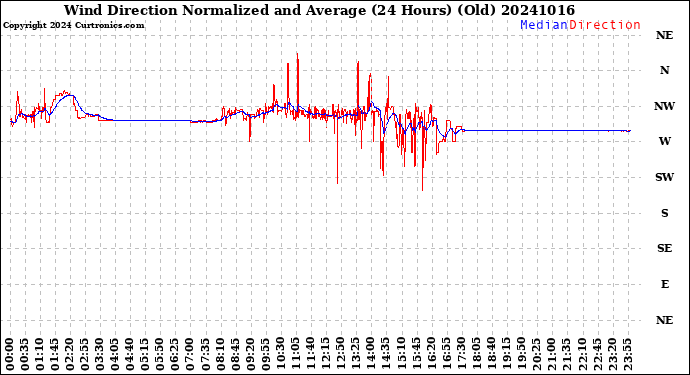The image size is (690, 375).
Task: Click the 10:30 time axis label
Action: pyautogui.click(x=281, y=355)
